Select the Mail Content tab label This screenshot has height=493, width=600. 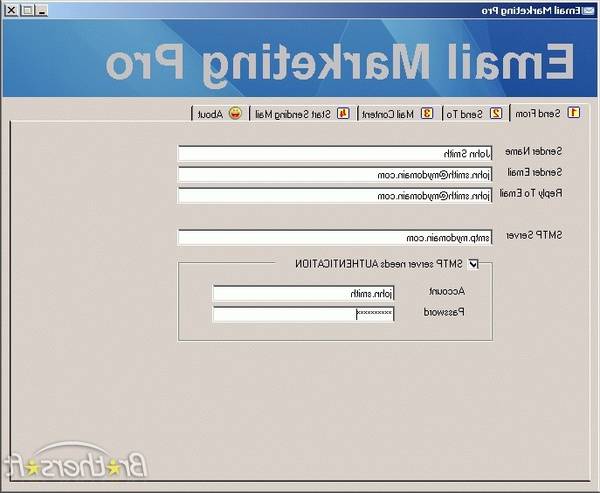388,114
